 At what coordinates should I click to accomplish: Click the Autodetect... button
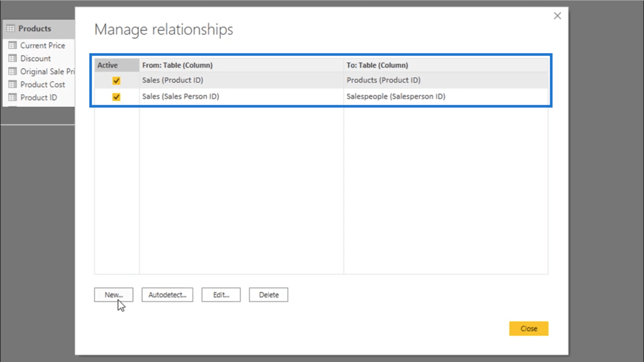[x=167, y=295]
